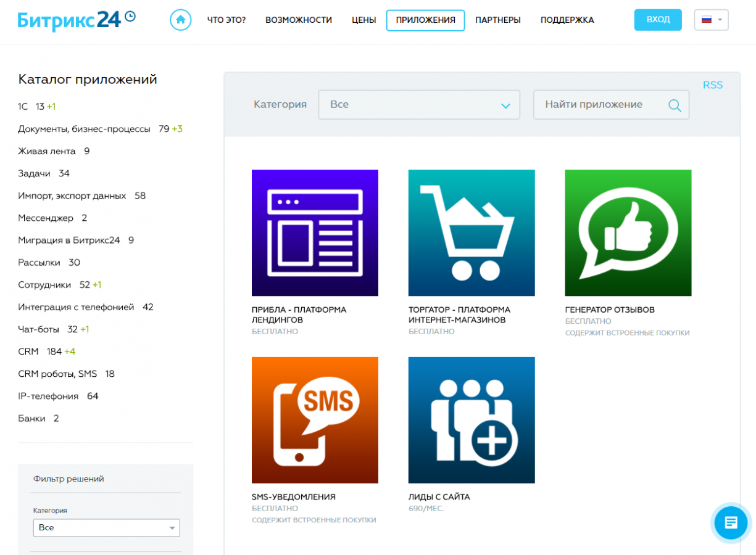Open the SMS-уведомления app icon
The image size is (756, 555).
tap(315, 420)
